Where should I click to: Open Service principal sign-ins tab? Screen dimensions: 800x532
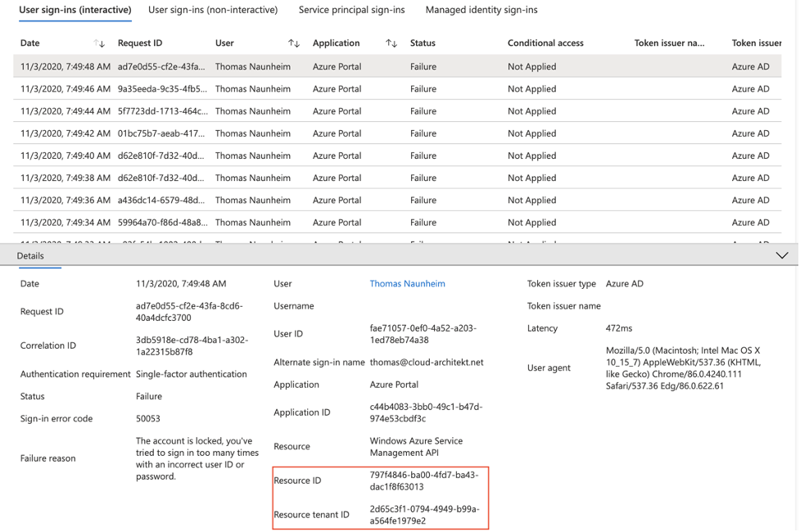tap(351, 10)
